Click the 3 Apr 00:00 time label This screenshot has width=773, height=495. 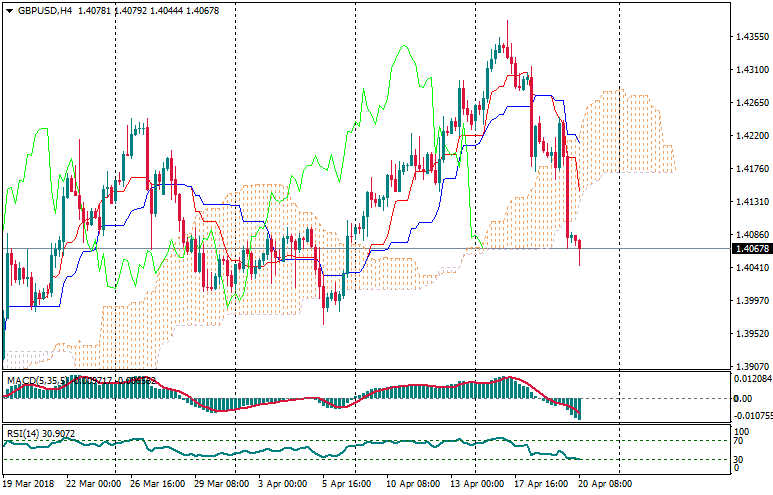coord(282,482)
